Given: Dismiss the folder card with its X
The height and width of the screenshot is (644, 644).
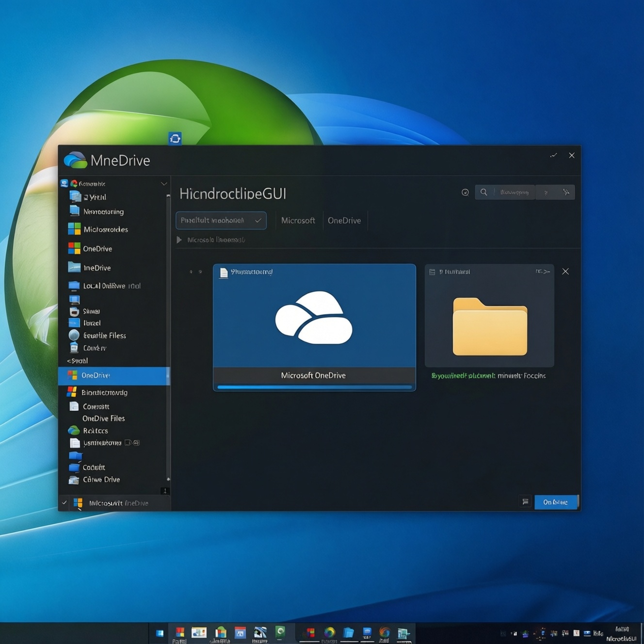Looking at the screenshot, I should 565,272.
